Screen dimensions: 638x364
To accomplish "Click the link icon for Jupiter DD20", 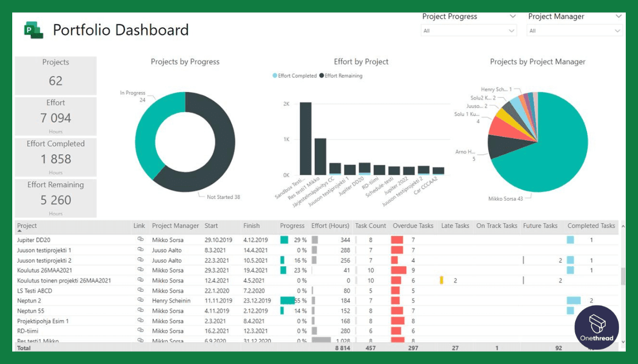I will [140, 240].
